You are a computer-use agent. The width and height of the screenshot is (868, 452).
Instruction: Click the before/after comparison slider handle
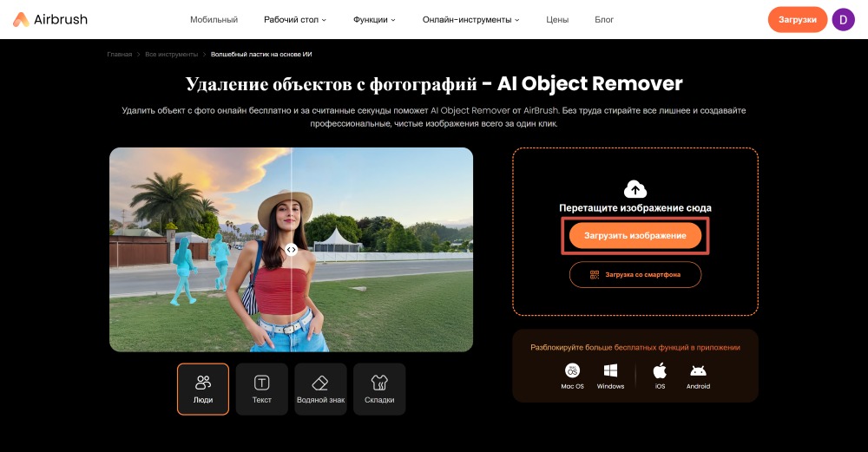click(291, 250)
